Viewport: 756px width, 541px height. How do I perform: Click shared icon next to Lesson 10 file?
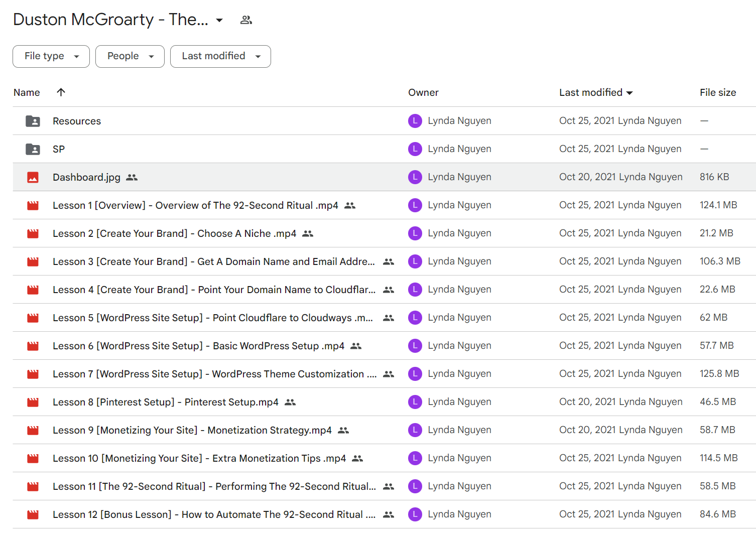click(357, 458)
